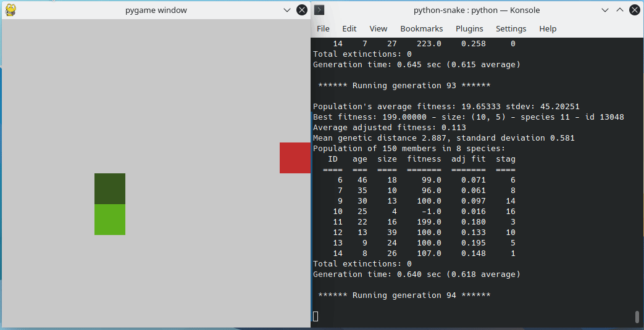Viewport: 644px width, 330px height.
Task: Click the "Running generation 93" line
Action: tap(404, 85)
